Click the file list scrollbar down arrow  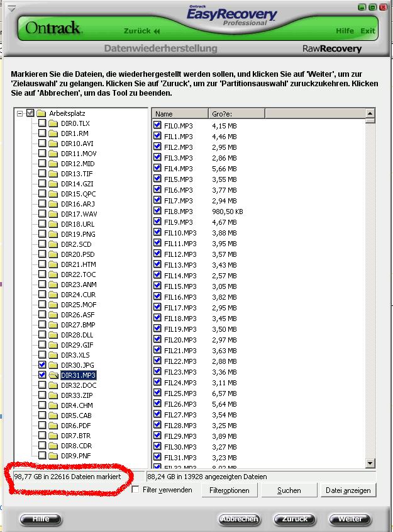click(x=370, y=463)
